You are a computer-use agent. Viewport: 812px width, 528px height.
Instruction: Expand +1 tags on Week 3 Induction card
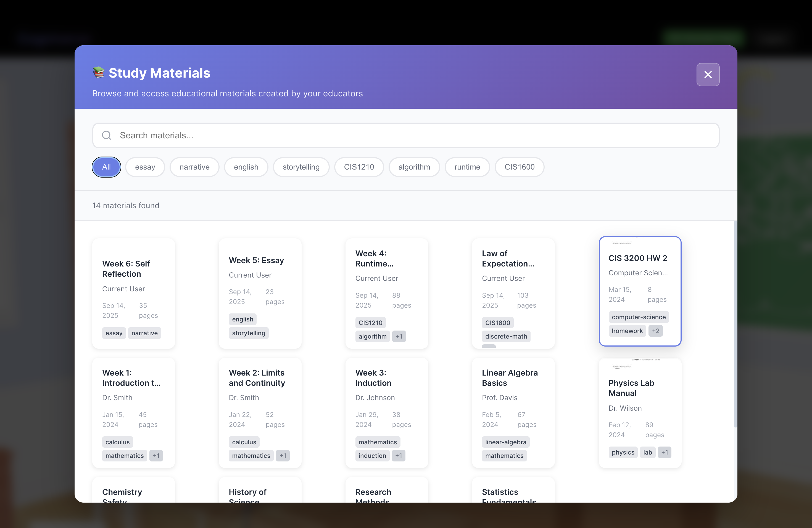pos(398,455)
